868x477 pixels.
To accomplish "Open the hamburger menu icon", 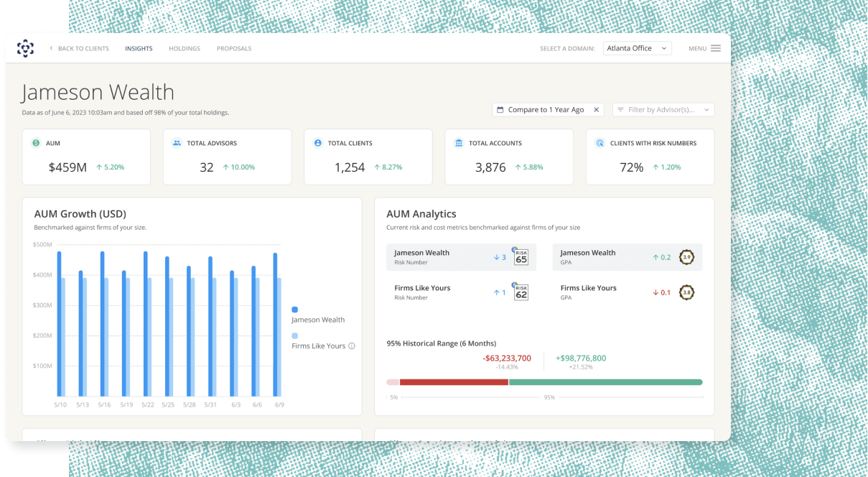I will point(716,49).
